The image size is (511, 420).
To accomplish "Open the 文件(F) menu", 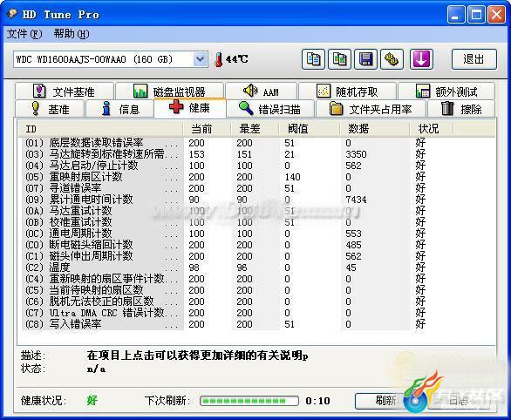I will [x=24, y=33].
